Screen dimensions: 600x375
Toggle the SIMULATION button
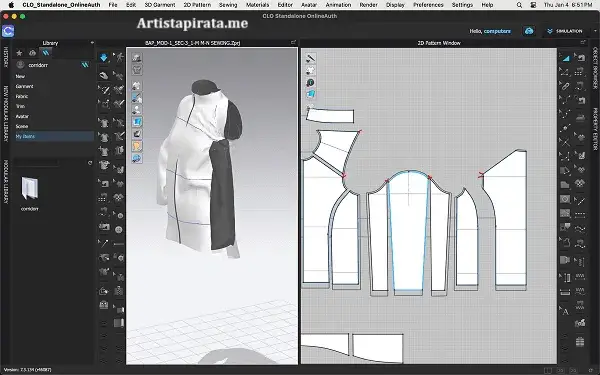point(564,31)
